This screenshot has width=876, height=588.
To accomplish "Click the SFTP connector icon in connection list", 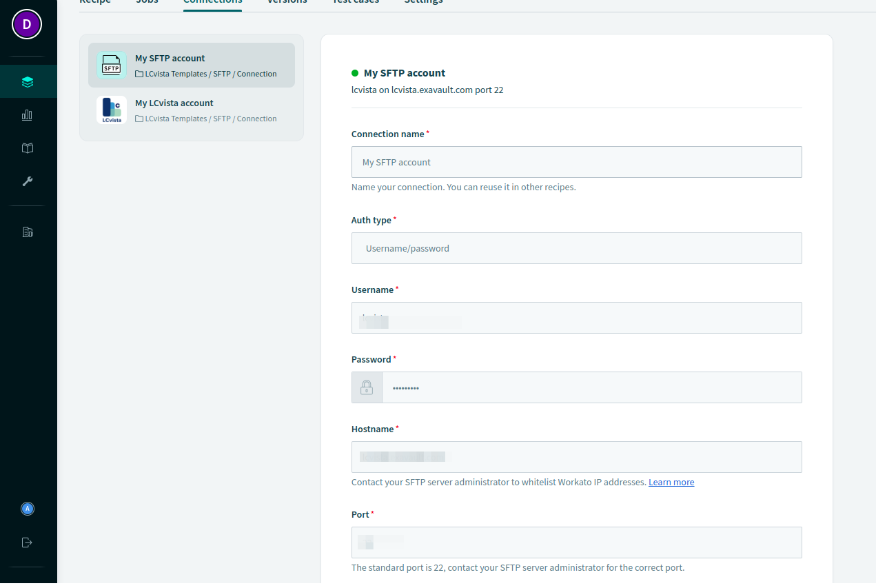I will point(111,65).
